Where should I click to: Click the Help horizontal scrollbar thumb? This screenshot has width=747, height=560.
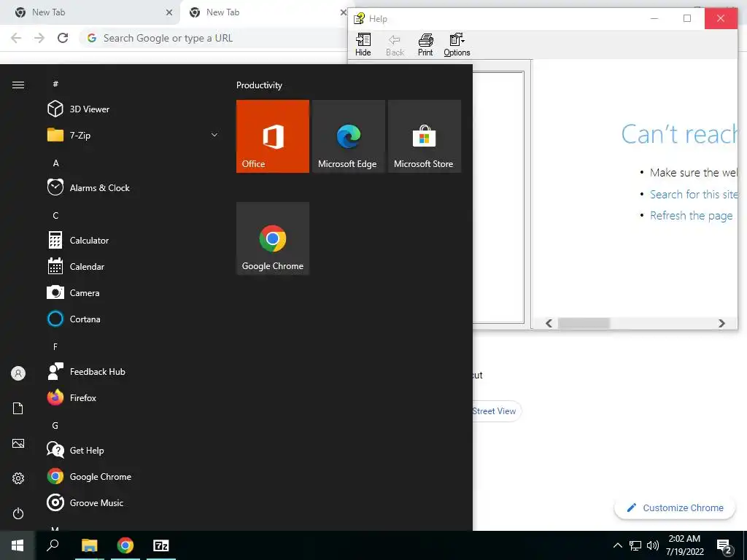click(x=584, y=323)
